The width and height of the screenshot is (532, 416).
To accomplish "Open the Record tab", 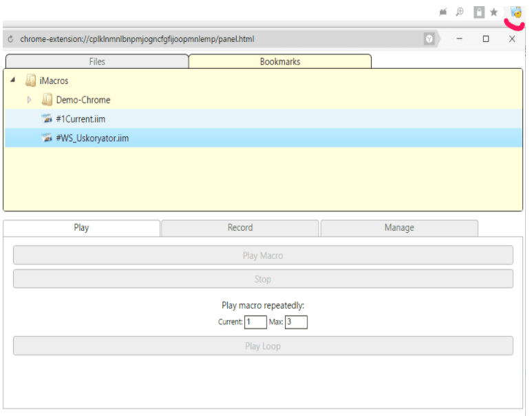I will [240, 228].
